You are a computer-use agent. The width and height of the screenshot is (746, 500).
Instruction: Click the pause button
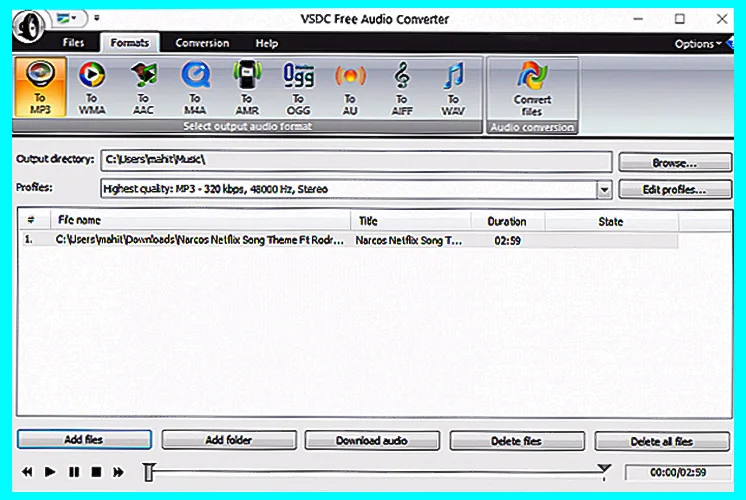[x=74, y=471]
